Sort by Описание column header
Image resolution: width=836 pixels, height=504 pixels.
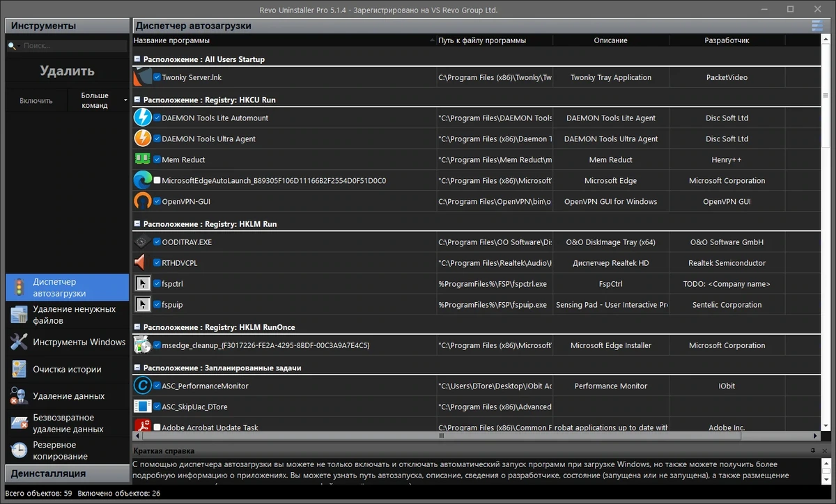pos(611,40)
